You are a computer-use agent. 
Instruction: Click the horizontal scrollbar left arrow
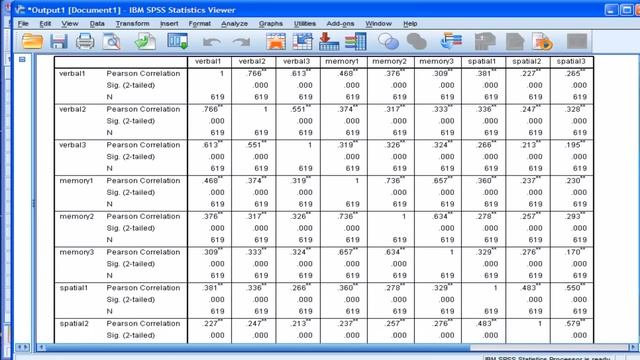pos(41,347)
